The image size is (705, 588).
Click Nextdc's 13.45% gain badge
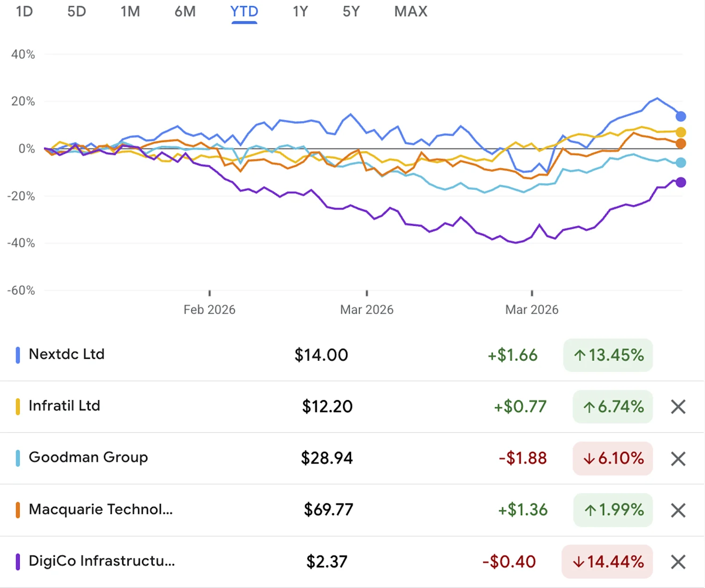(x=608, y=355)
